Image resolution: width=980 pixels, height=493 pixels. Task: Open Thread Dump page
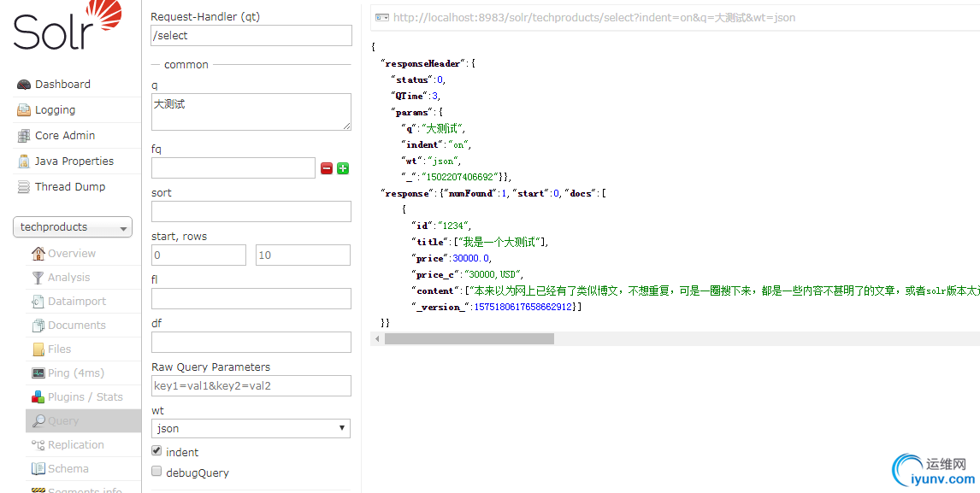[70, 187]
